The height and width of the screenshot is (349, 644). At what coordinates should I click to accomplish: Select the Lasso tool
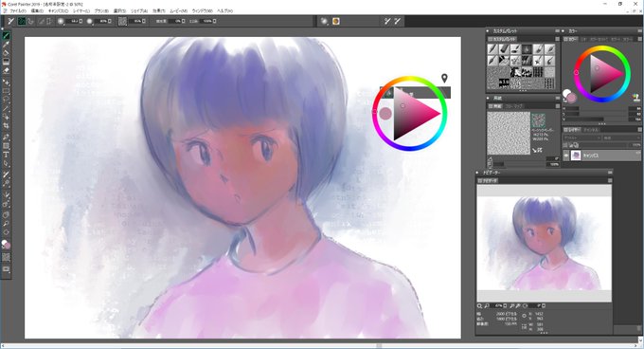pyautogui.click(x=6, y=100)
